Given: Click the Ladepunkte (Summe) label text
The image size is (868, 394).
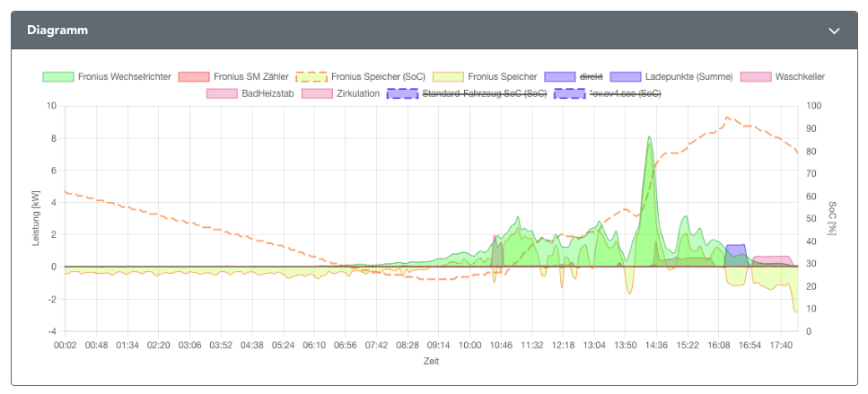Looking at the screenshot, I should click(688, 77).
